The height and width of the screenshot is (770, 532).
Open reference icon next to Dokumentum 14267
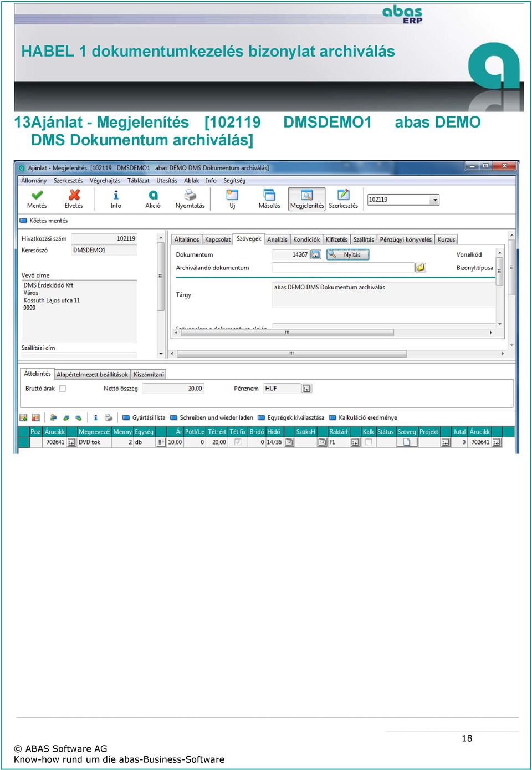[315, 254]
